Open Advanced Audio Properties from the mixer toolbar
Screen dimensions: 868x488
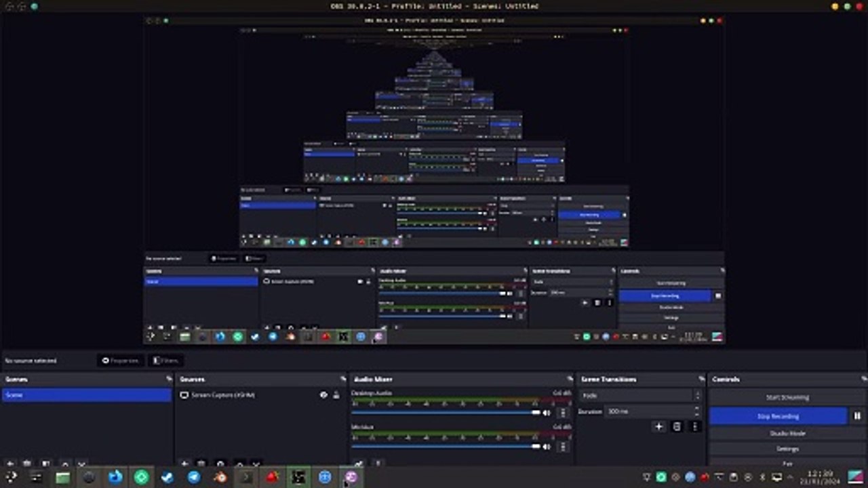coord(359,464)
